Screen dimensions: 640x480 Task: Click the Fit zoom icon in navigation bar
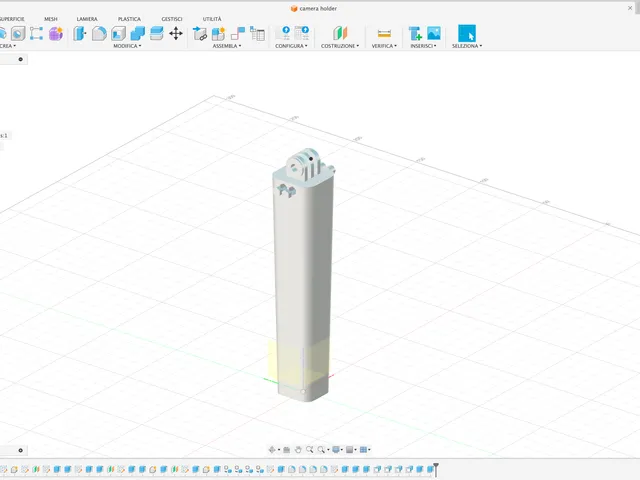pos(322,450)
